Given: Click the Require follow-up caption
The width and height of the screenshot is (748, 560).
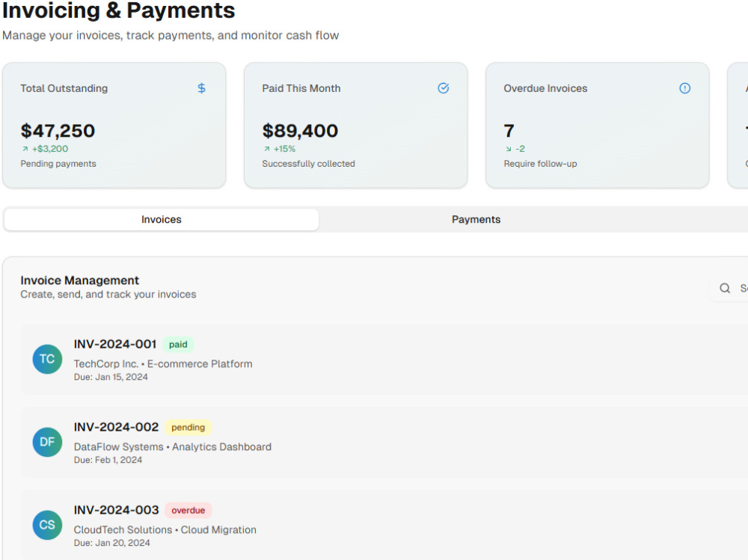Looking at the screenshot, I should pyautogui.click(x=540, y=164).
